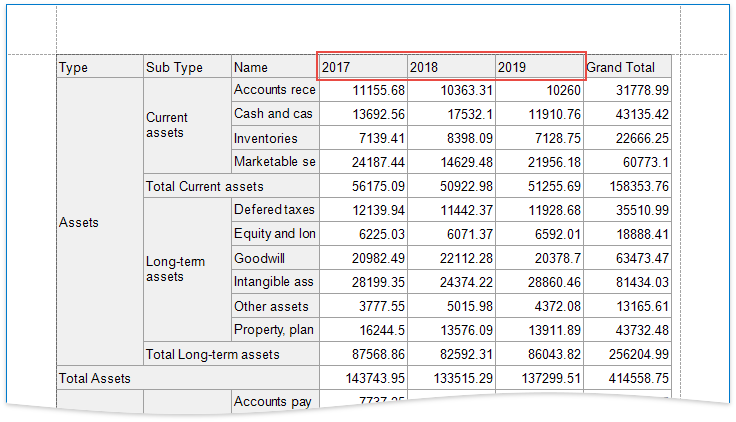
Task: Click the Total Assets row label
Action: [x=187, y=378]
